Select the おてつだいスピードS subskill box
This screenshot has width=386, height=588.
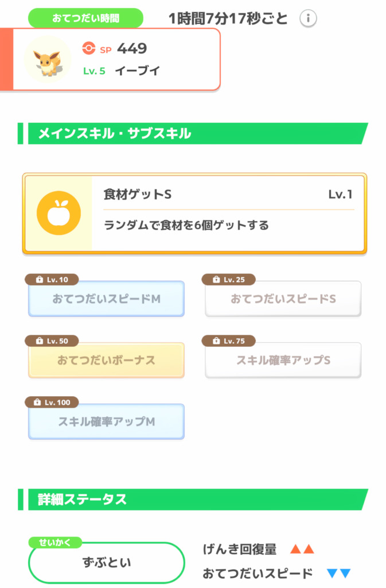pos(282,299)
